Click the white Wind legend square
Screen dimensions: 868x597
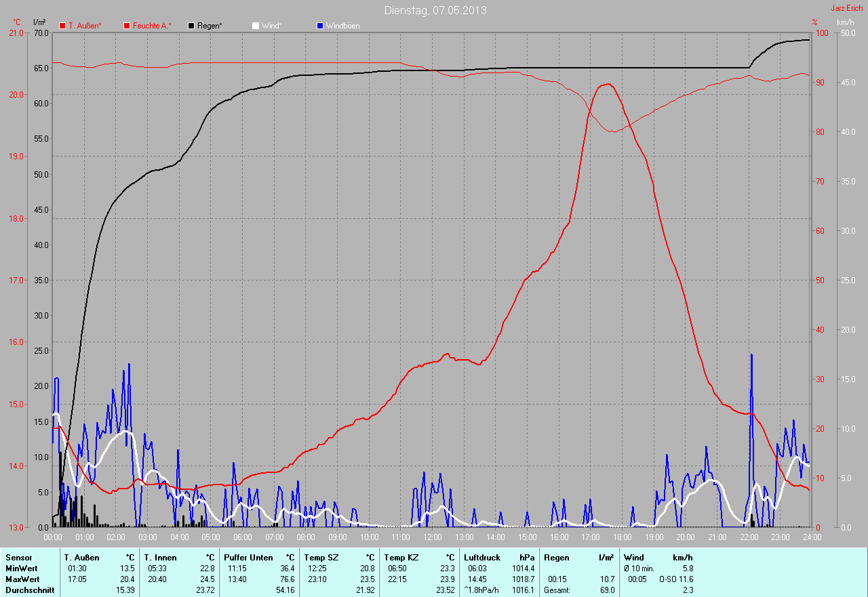(x=256, y=26)
